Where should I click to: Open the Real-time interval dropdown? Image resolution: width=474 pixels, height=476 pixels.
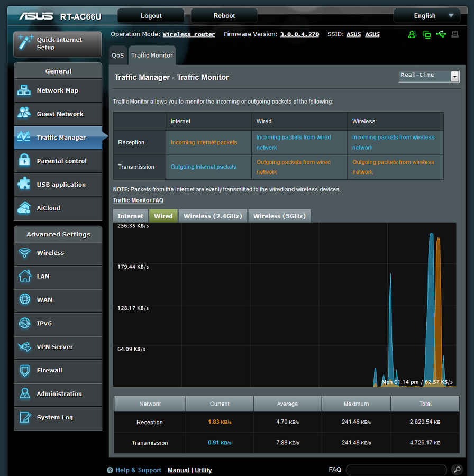(428, 76)
